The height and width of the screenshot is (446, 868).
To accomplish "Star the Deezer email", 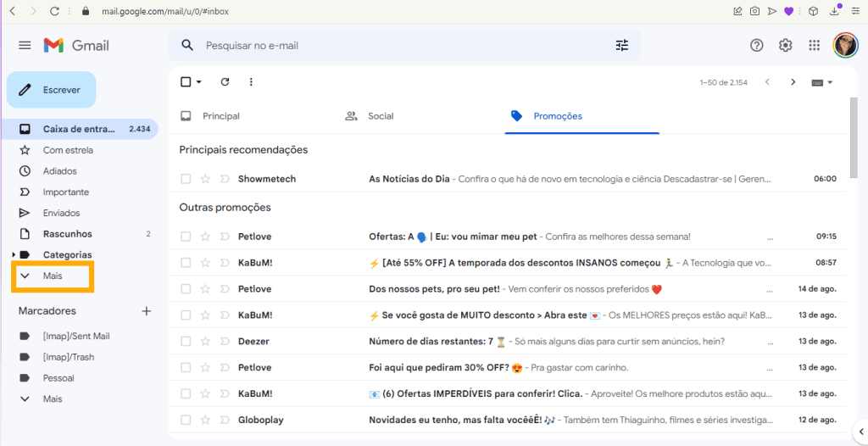I will pos(205,342).
